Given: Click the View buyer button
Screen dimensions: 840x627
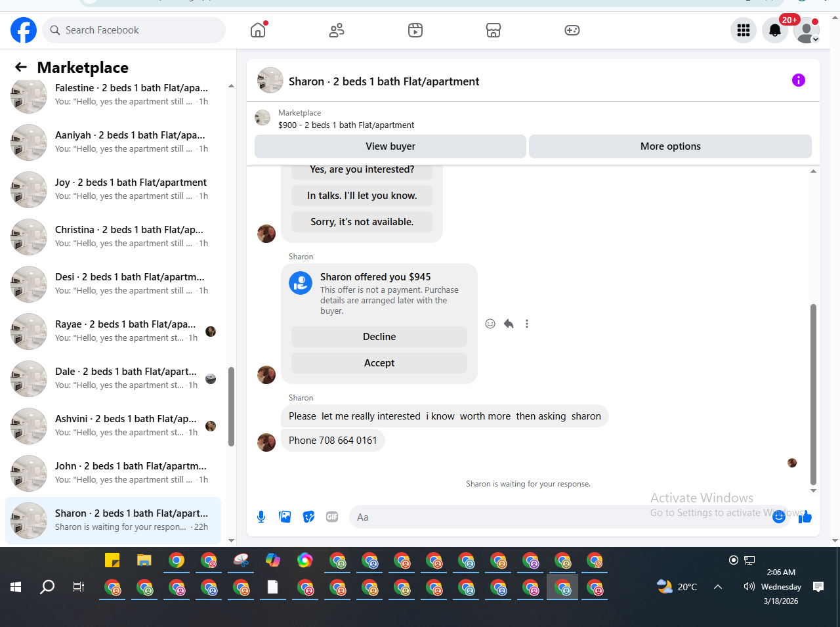Looking at the screenshot, I should 390,146.
